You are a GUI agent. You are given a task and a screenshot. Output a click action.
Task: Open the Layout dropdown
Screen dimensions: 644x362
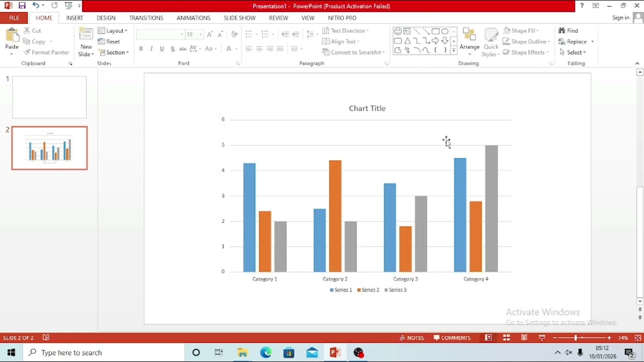click(x=113, y=31)
